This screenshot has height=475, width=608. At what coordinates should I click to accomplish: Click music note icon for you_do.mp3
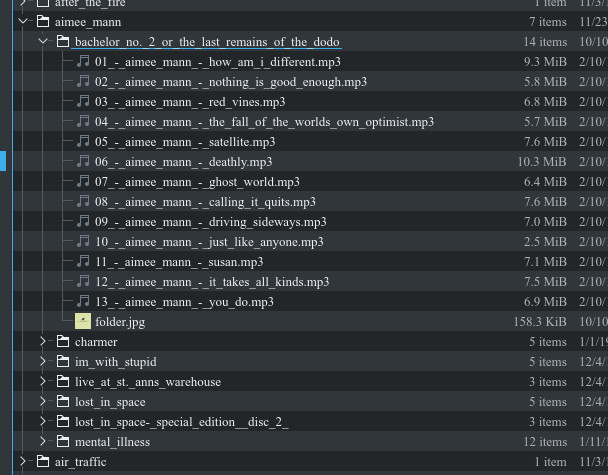click(x=83, y=301)
